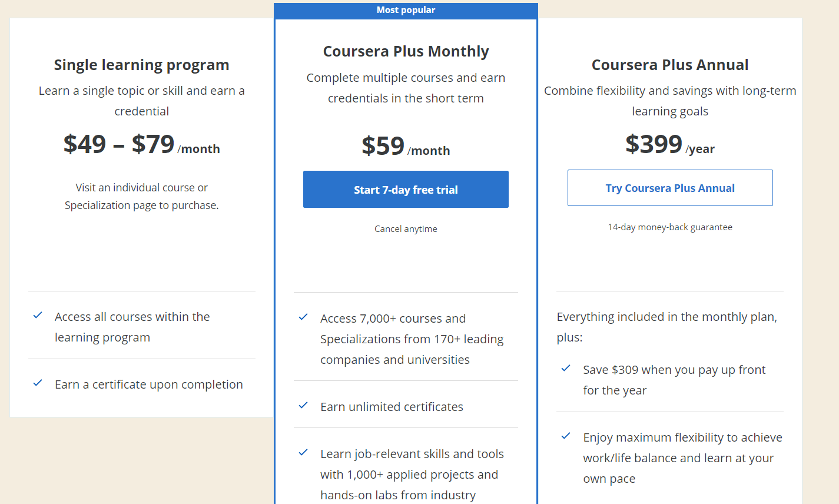
Task: Click the 'Try Coursera Plus Annual' button
Action: 669,187
